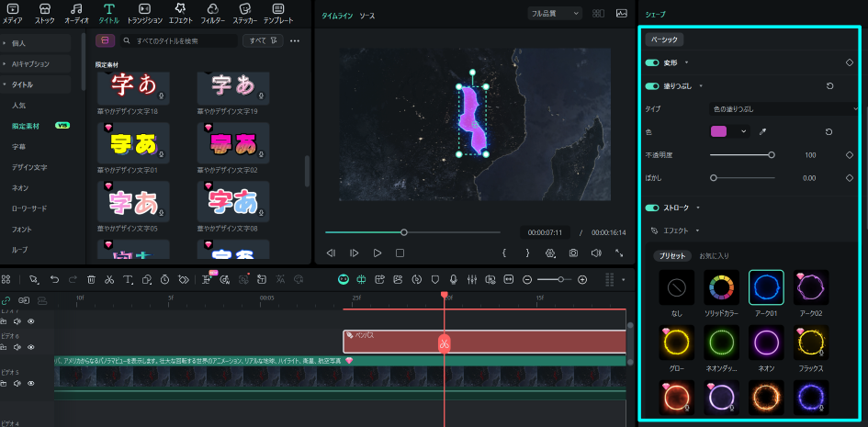Switch preview to ソース tab
Screen dimensions: 868x427
(x=367, y=16)
